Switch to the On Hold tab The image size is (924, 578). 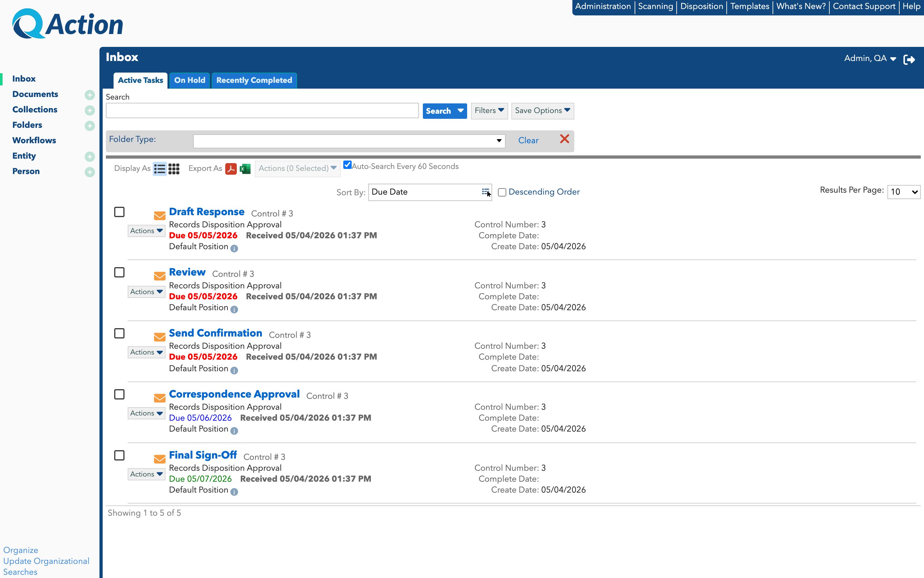pos(190,80)
